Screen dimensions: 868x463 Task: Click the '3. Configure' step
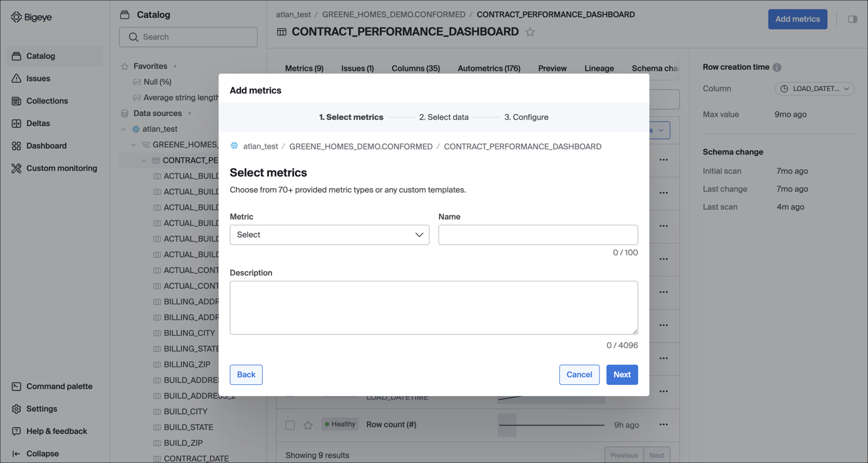pyautogui.click(x=526, y=117)
